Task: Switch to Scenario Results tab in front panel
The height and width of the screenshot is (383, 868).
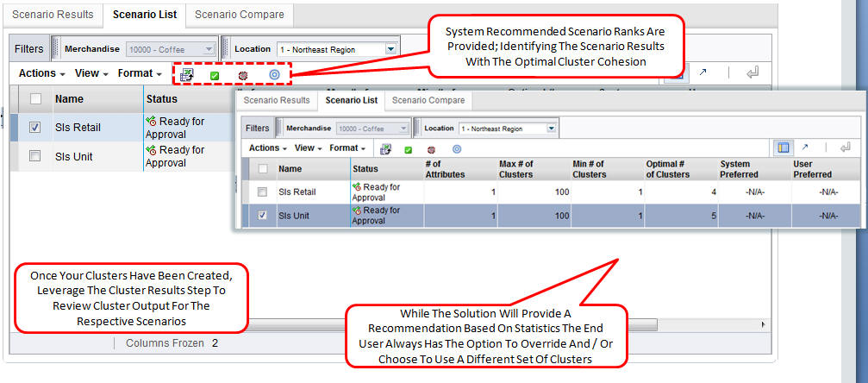Action: (277, 100)
